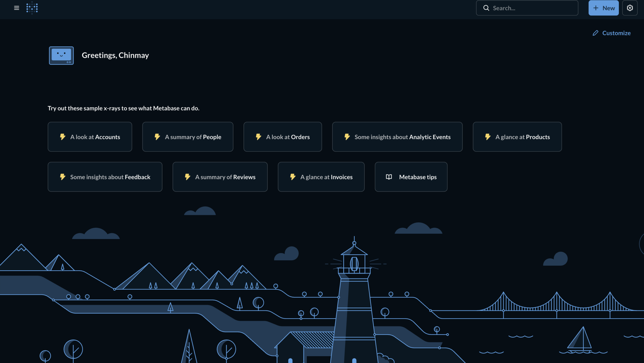Click the magnifying glass search icon
Screen dimensions: 644x363
click(486, 8)
